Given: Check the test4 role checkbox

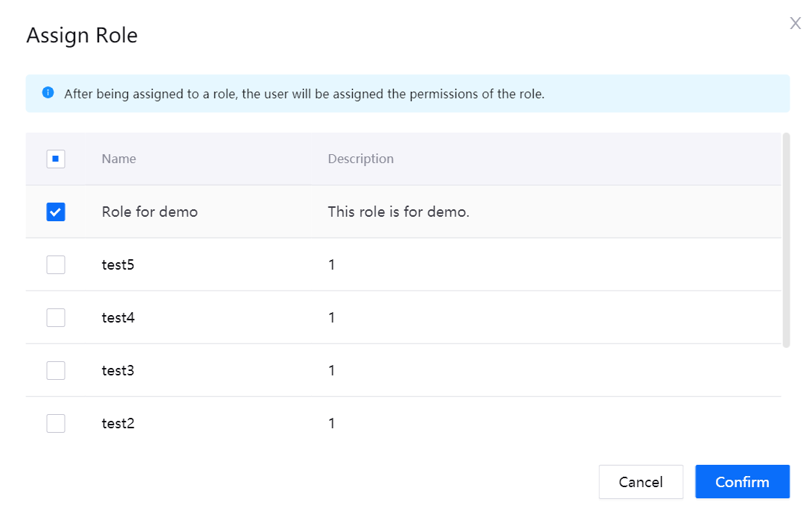Looking at the screenshot, I should 56,318.
